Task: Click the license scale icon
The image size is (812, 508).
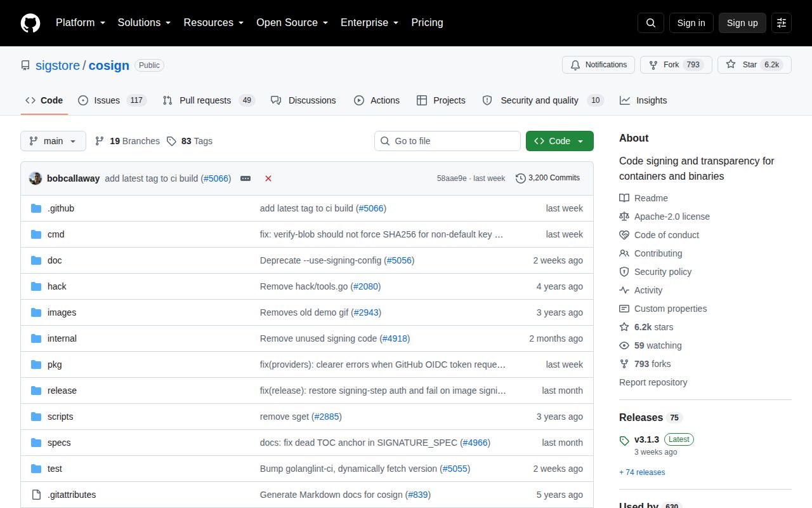Action: pos(624,217)
